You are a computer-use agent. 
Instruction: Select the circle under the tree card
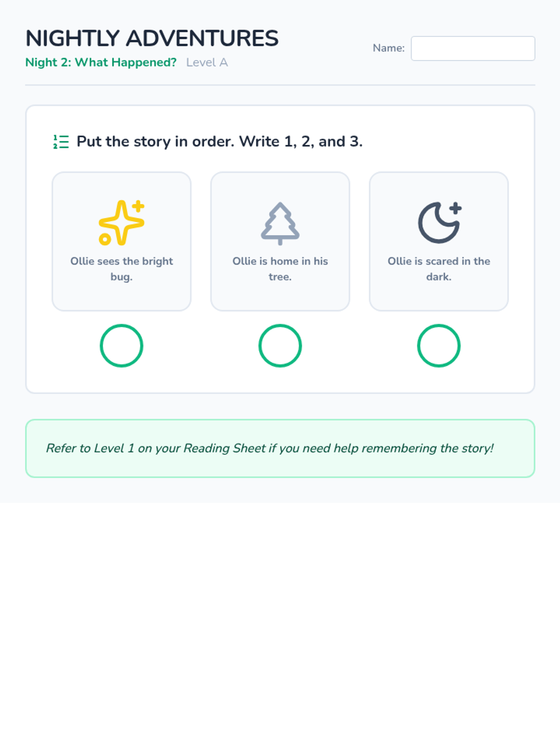(x=280, y=345)
